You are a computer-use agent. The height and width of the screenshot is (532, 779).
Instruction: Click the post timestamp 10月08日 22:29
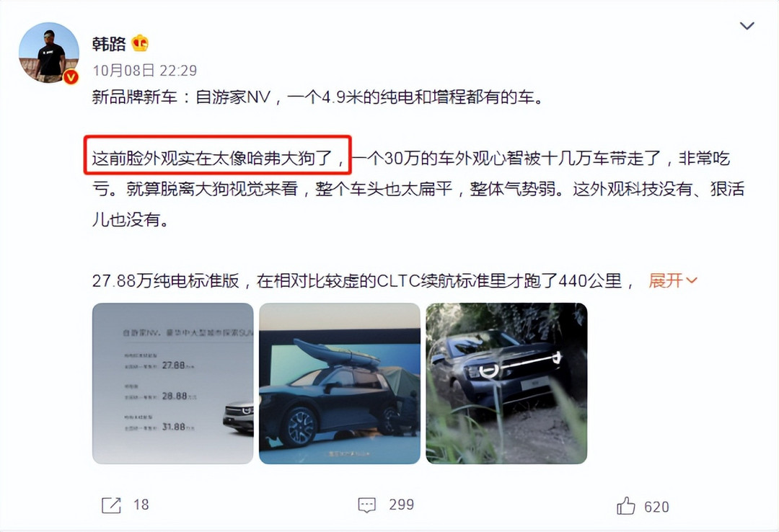tap(144, 71)
